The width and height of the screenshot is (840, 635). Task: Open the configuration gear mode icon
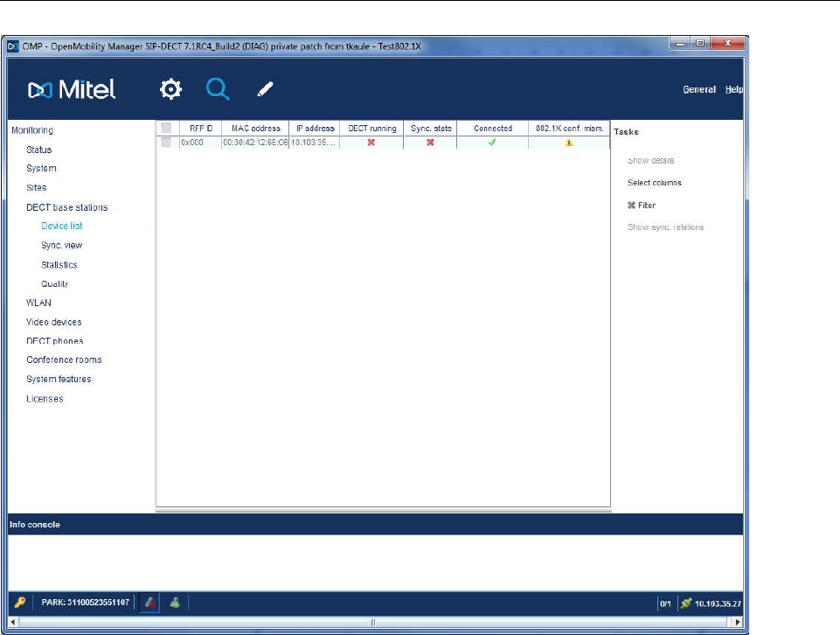[x=171, y=89]
